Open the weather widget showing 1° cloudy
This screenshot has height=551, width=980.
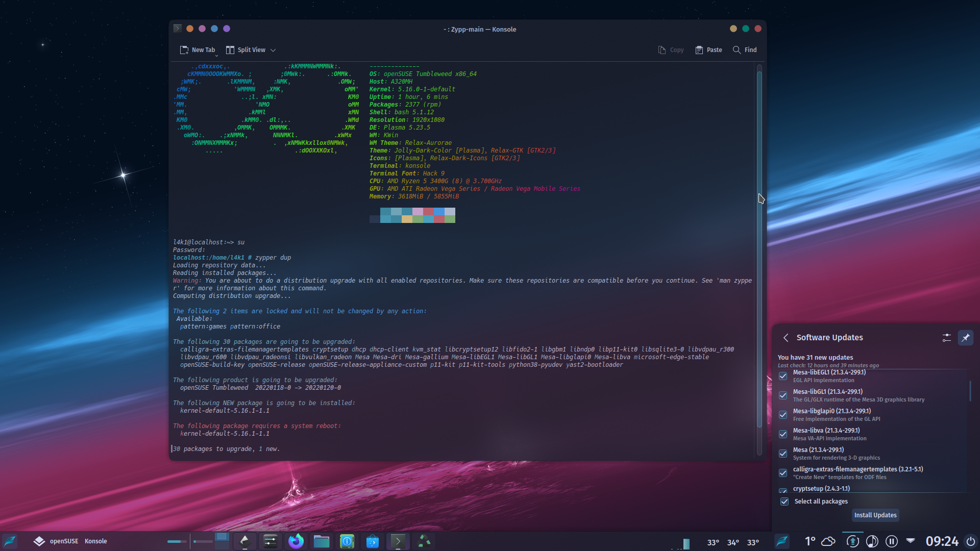820,541
